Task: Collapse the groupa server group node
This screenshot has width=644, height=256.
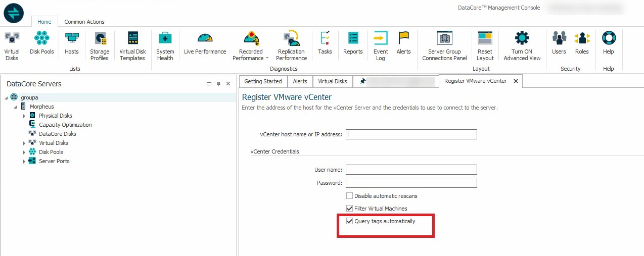Action: click(x=6, y=98)
